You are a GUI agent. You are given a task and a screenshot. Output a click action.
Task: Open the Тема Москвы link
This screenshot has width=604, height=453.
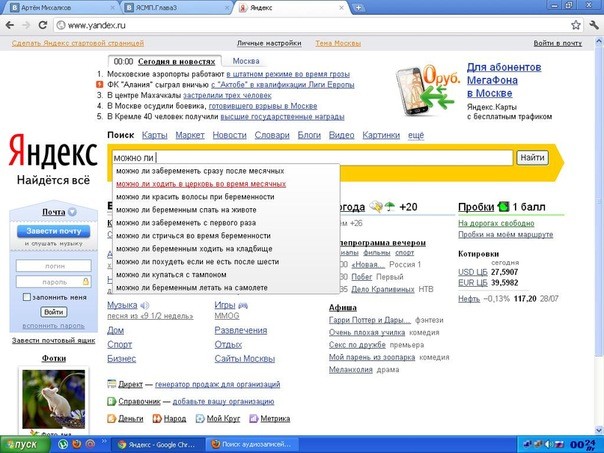[338, 43]
